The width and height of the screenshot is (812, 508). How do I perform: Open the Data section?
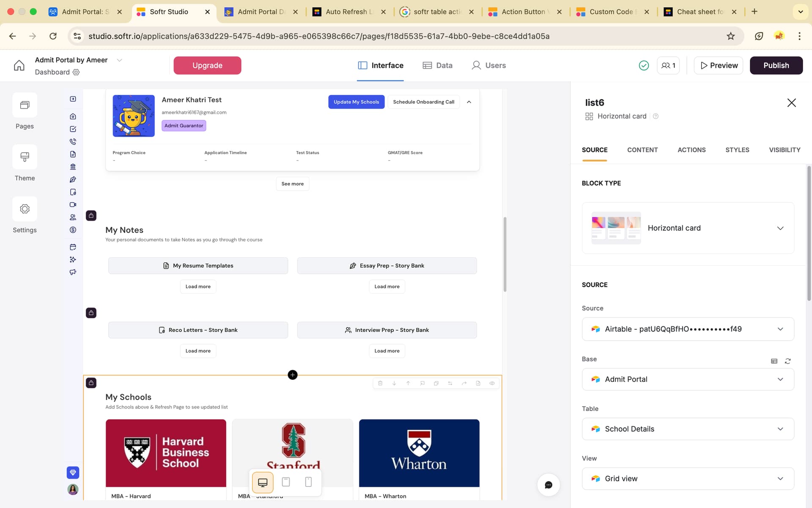point(437,65)
